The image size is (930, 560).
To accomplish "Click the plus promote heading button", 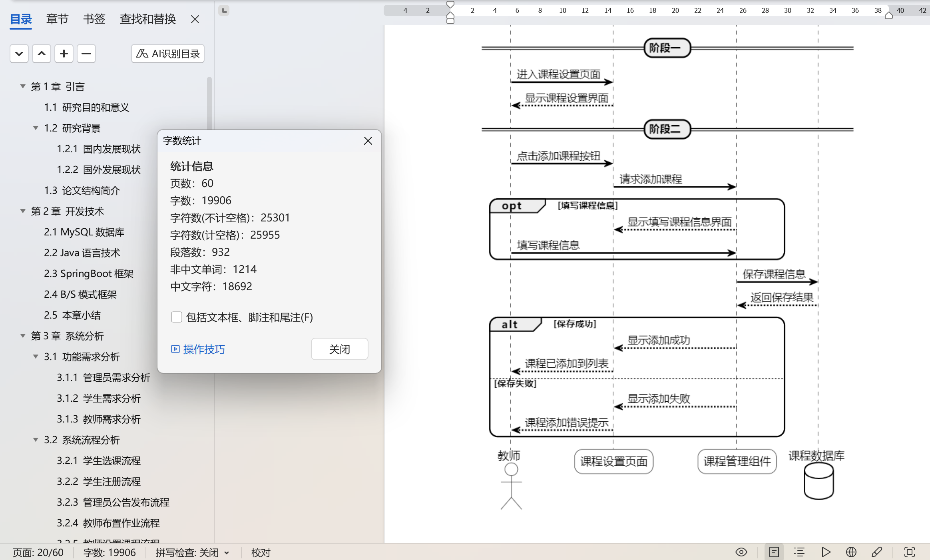I will click(64, 54).
